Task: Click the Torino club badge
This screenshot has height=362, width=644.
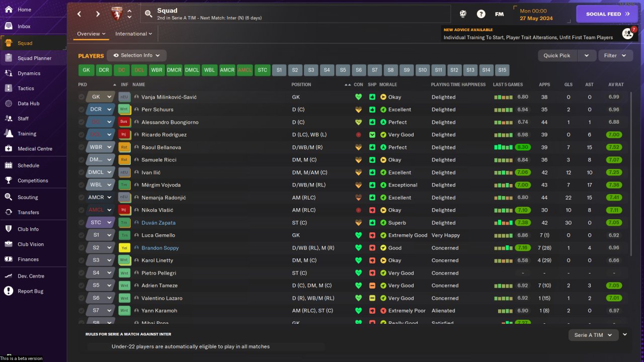Action: click(117, 14)
